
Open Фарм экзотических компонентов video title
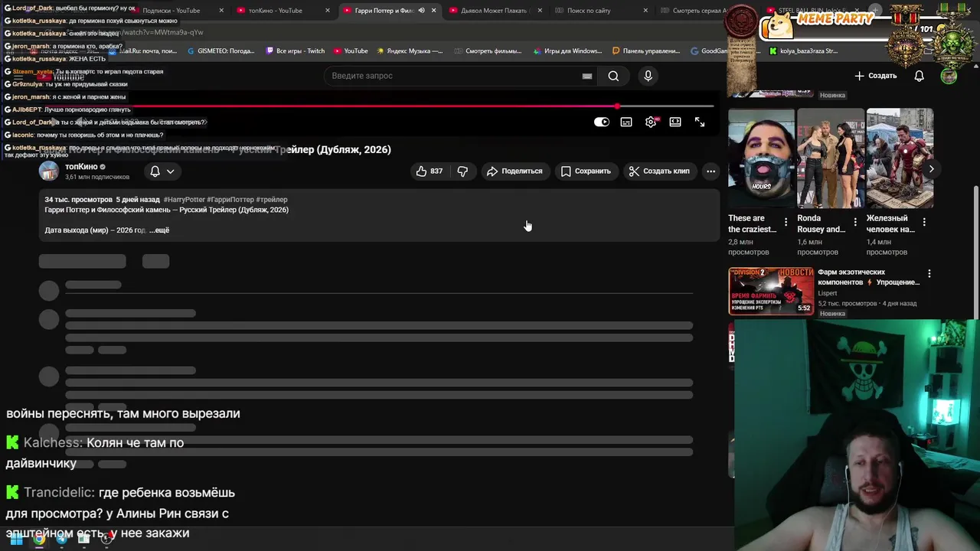pos(868,277)
